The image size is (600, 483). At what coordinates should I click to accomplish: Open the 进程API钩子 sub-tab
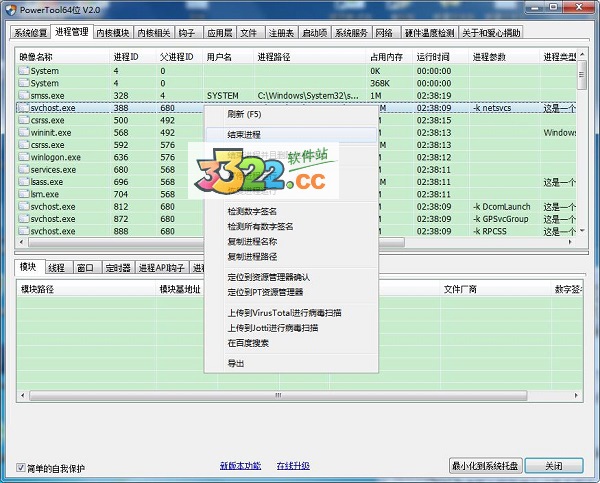coord(162,268)
